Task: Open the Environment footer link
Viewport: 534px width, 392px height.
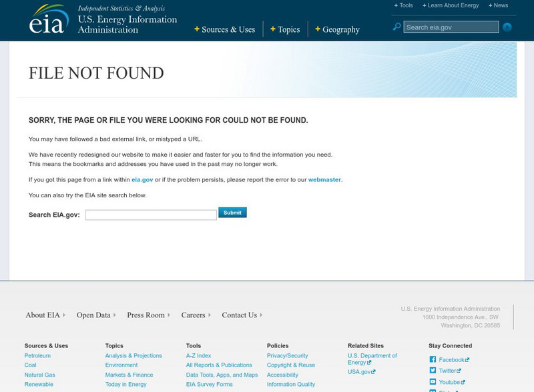Action: point(121,365)
